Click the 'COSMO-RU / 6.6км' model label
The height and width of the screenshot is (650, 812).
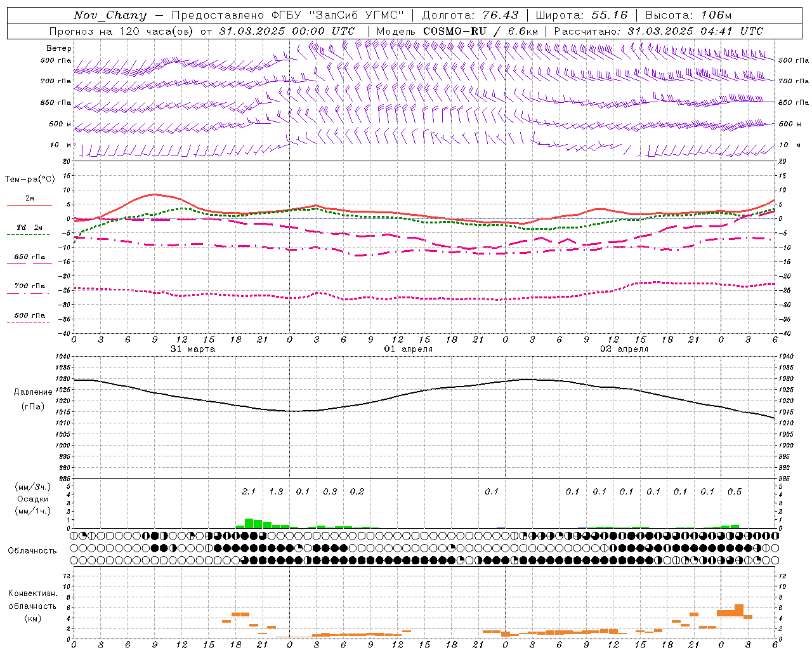point(481,31)
